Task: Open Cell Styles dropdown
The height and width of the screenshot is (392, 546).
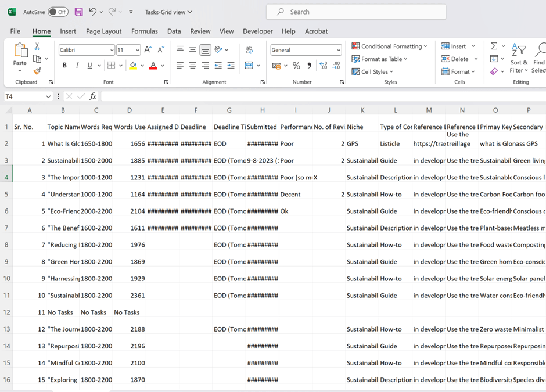Action: tap(372, 71)
